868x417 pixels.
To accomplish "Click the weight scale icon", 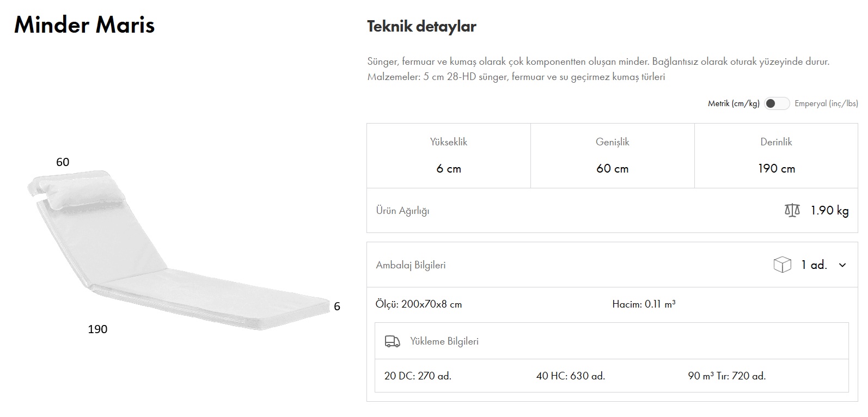I will (x=792, y=210).
